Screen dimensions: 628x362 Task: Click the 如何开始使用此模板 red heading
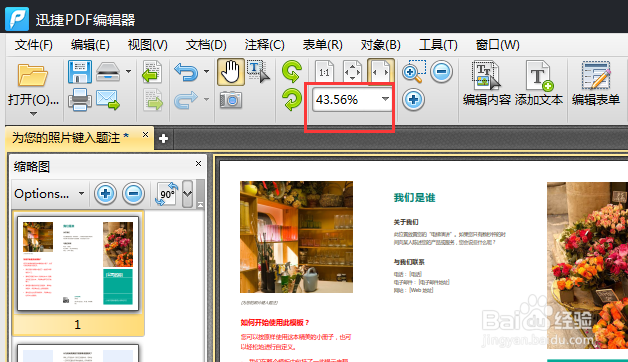(x=275, y=323)
